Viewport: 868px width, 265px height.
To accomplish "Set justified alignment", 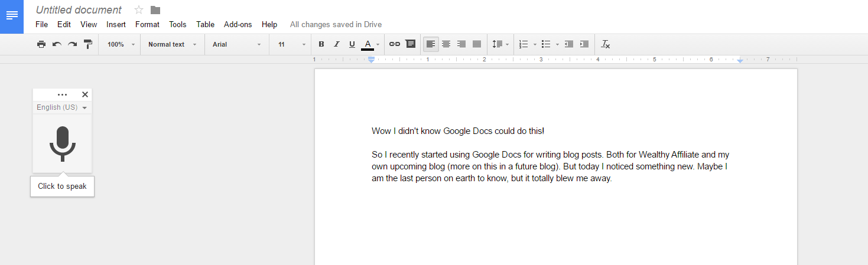I will tap(477, 44).
